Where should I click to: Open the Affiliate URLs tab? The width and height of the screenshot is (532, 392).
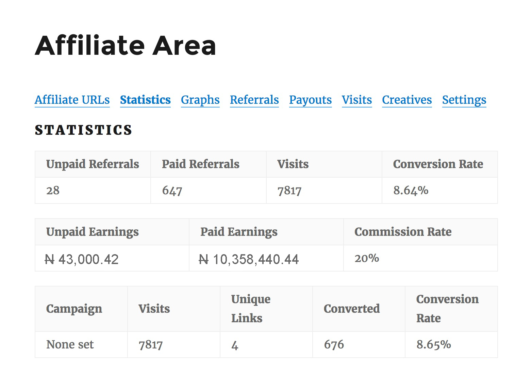pyautogui.click(x=72, y=100)
